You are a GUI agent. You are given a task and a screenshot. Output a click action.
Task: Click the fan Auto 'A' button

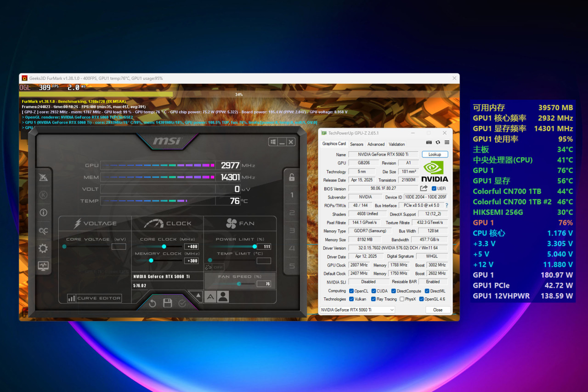point(210,297)
